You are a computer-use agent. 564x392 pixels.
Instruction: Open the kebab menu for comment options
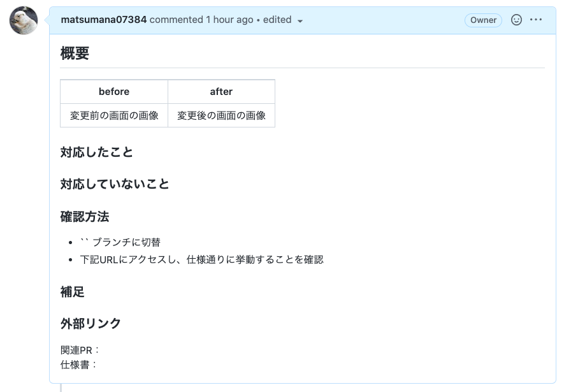[x=536, y=20]
